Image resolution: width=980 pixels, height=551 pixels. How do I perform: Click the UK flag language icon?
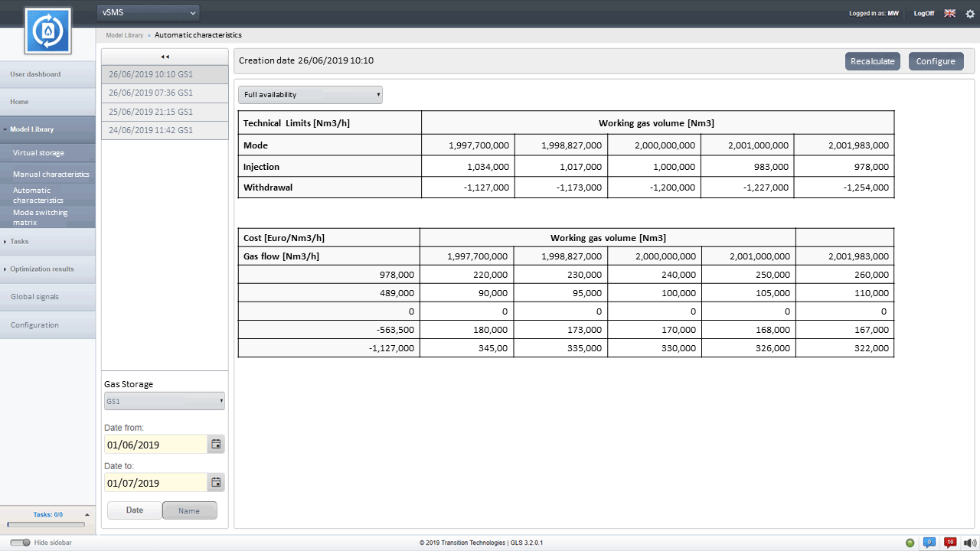pos(949,13)
